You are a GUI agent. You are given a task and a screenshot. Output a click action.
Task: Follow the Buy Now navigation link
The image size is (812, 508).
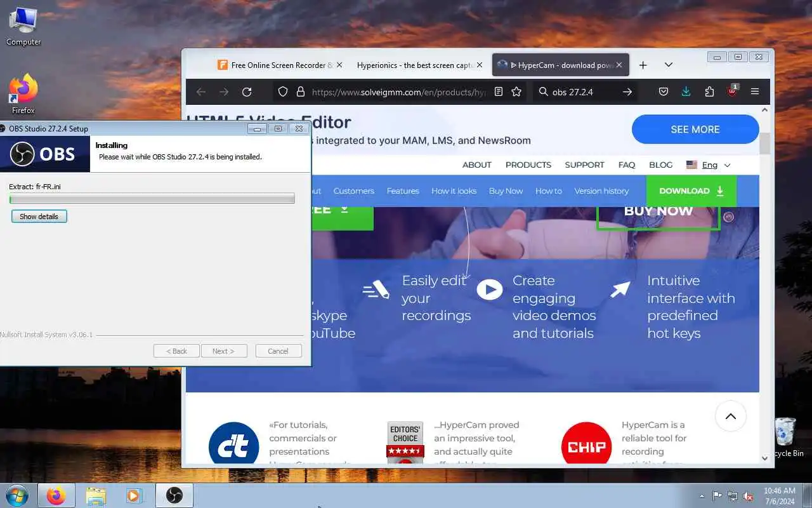506,190
